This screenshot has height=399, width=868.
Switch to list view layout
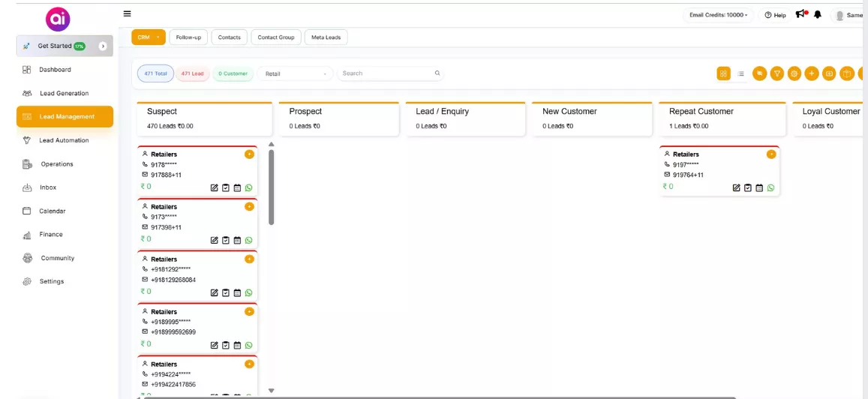pos(740,73)
